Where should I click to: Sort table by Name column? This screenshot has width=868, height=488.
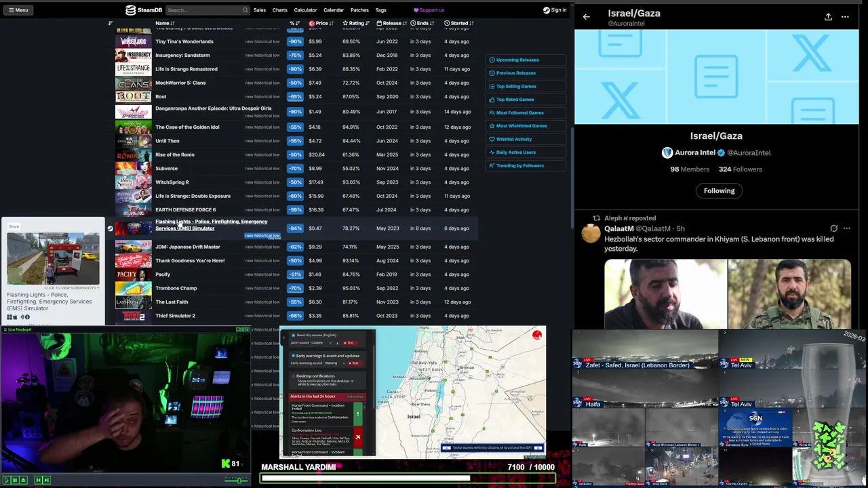click(165, 23)
